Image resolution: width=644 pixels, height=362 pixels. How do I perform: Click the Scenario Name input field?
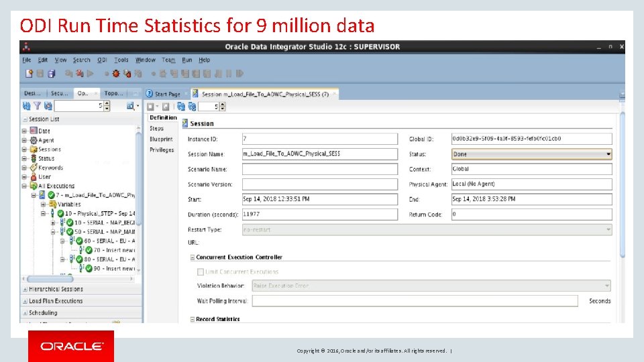[320, 169]
